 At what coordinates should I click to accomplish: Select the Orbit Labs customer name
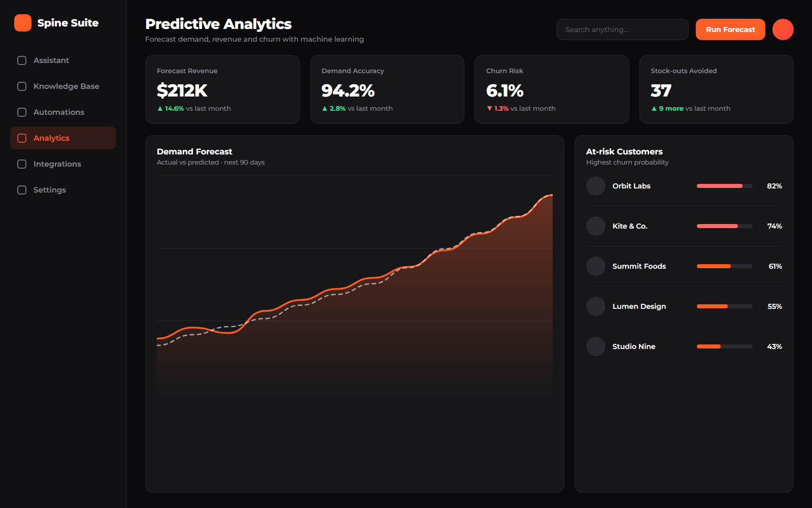(x=631, y=186)
